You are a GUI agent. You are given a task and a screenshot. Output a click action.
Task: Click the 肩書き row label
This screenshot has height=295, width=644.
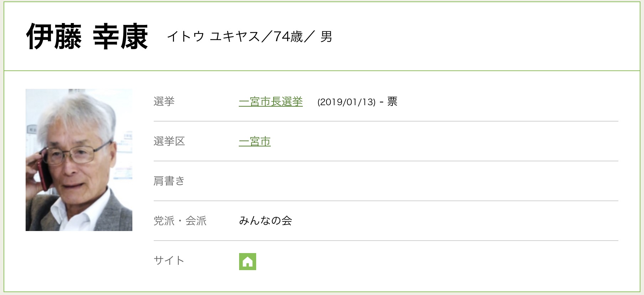(x=169, y=181)
